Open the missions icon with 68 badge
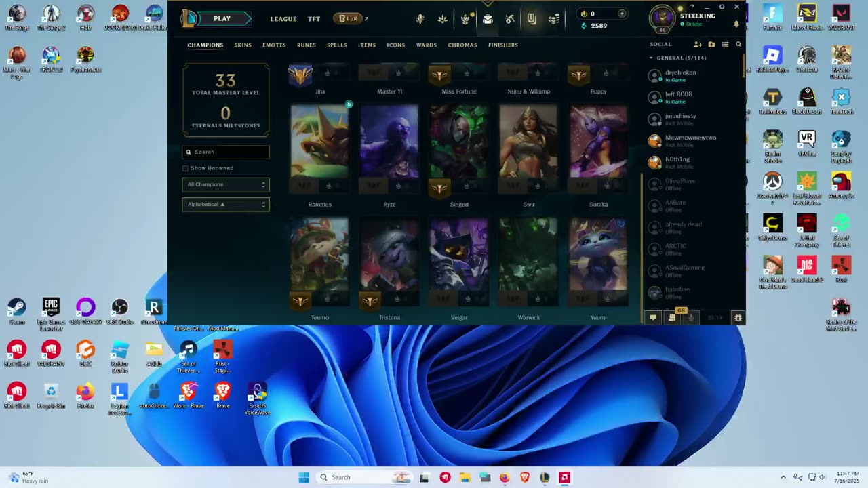This screenshot has width=868, height=488. [672, 317]
